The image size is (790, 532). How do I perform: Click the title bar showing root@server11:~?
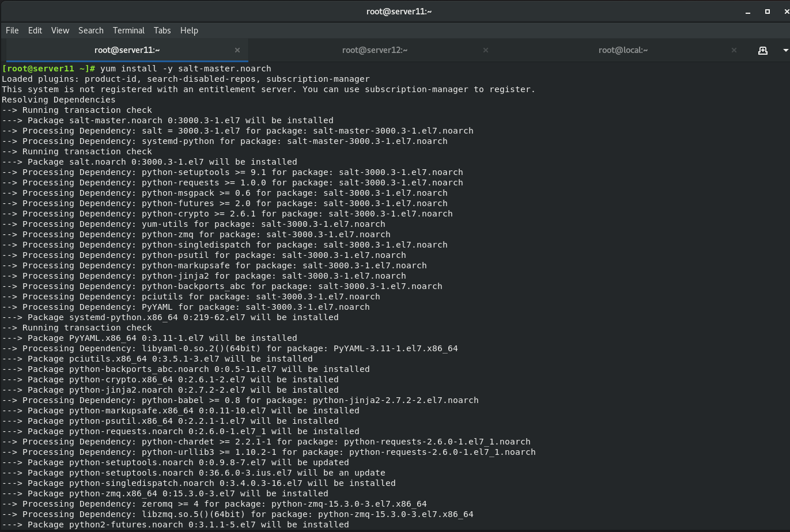coord(399,11)
